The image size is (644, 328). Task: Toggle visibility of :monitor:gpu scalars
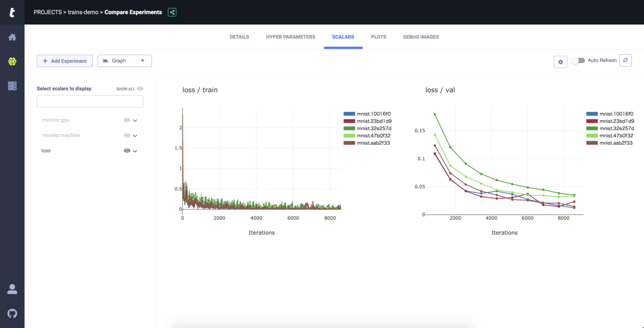127,120
